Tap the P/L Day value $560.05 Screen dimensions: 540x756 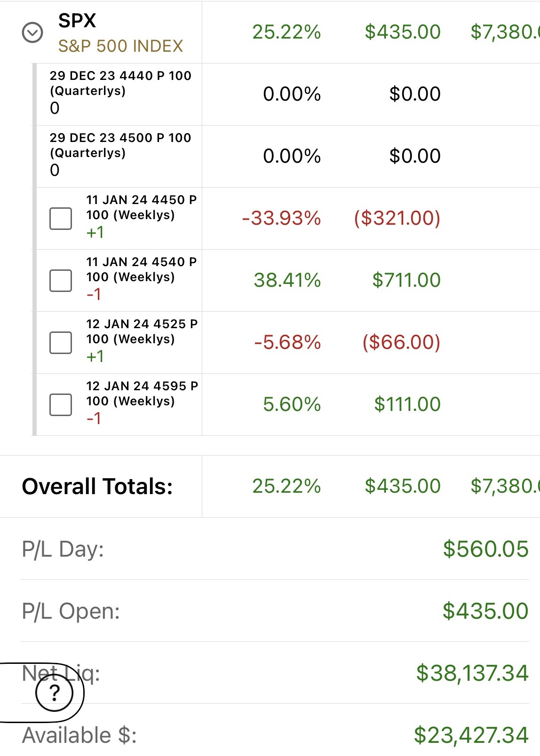[486, 549]
